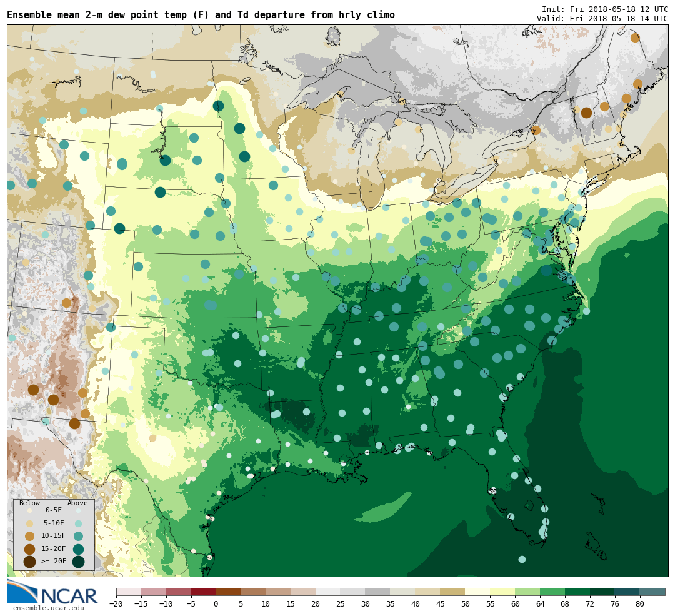Select colorbar swatch between 25 and 30

click(353, 592)
